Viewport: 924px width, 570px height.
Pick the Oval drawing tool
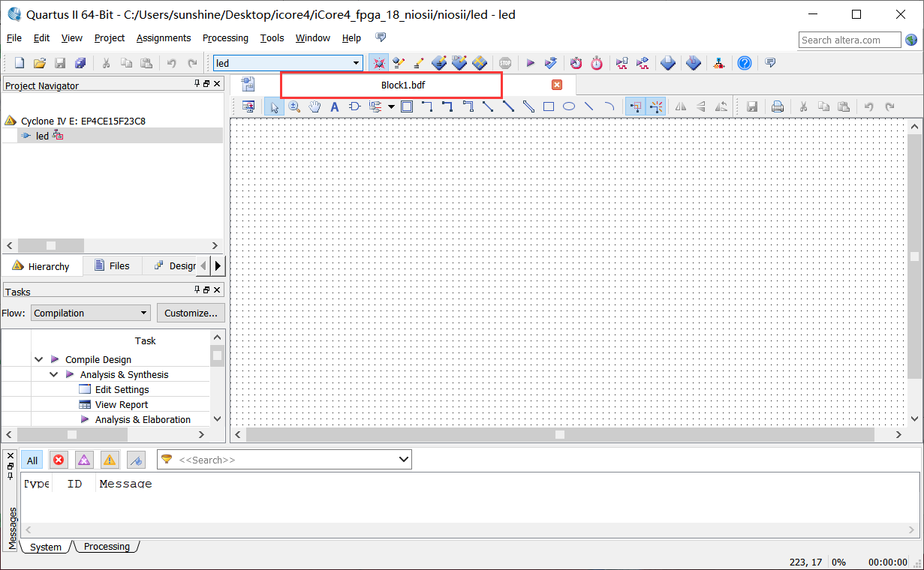tap(569, 106)
